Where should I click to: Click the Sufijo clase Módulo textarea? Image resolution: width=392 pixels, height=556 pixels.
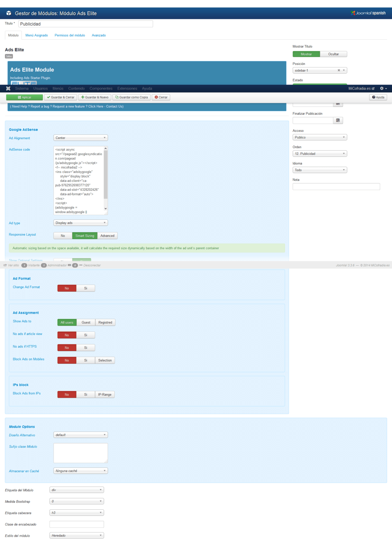coord(81,453)
